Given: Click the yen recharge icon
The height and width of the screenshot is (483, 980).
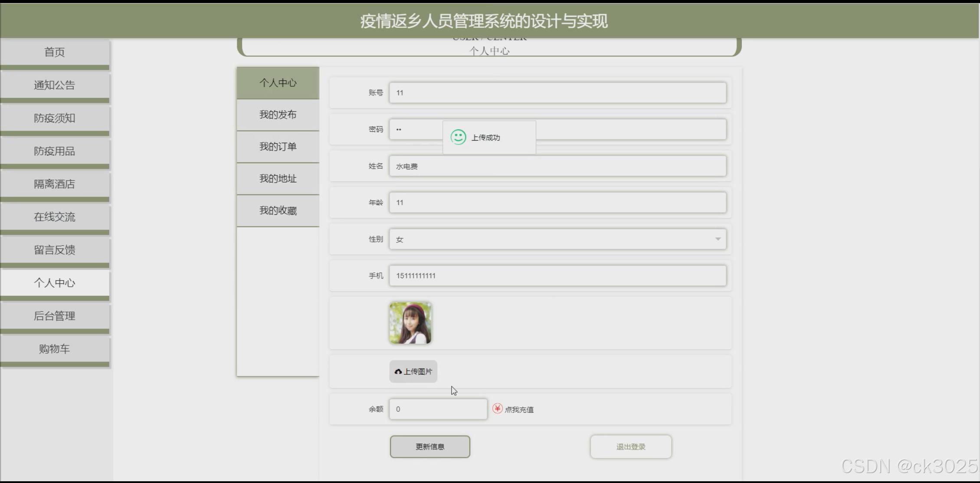Looking at the screenshot, I should (x=497, y=408).
